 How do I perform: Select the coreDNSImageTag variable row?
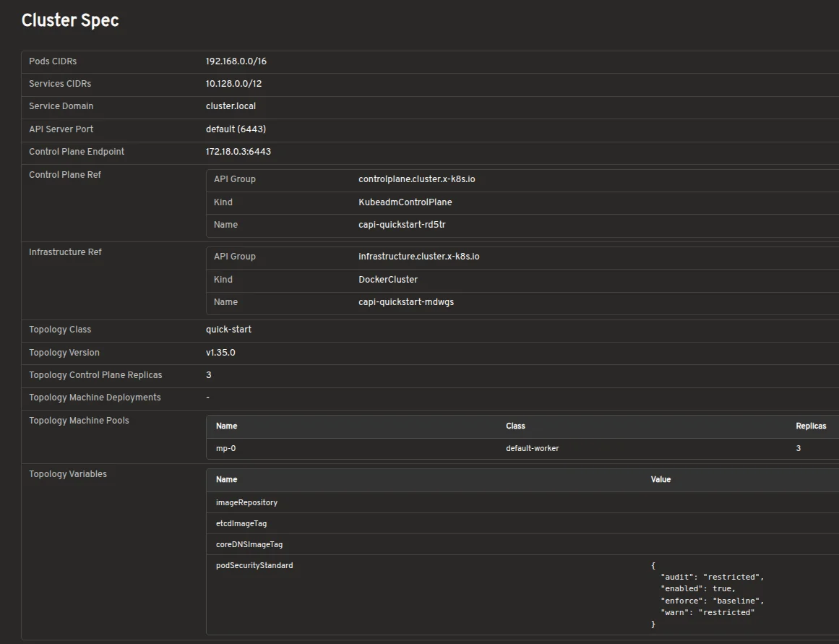click(522, 544)
